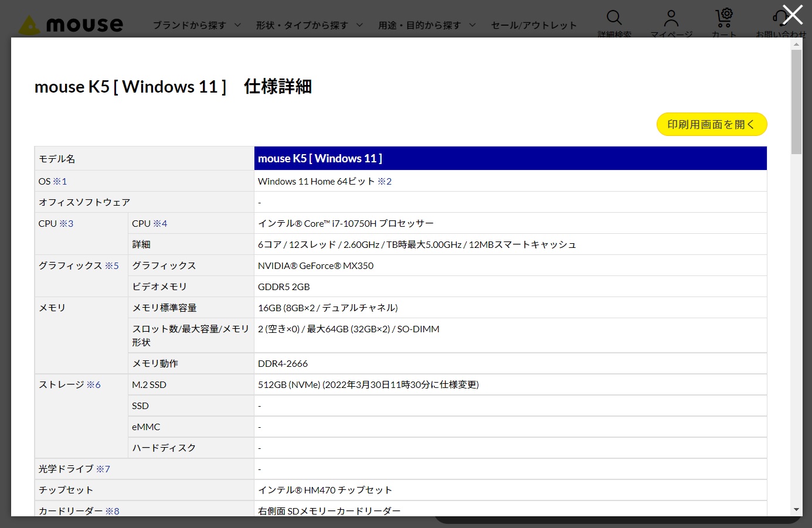The height and width of the screenshot is (528, 812).
Task: Select メモリ動作 label
Action: pos(155,363)
